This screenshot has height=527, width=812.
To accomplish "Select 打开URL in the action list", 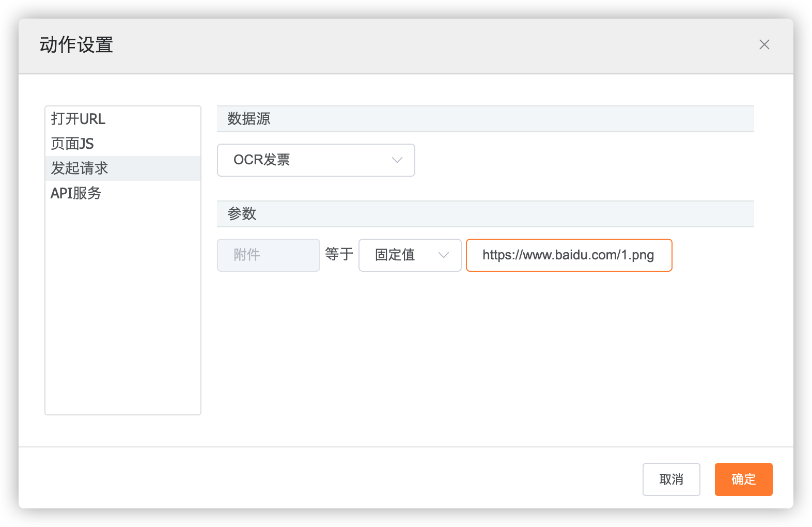I will [79, 119].
